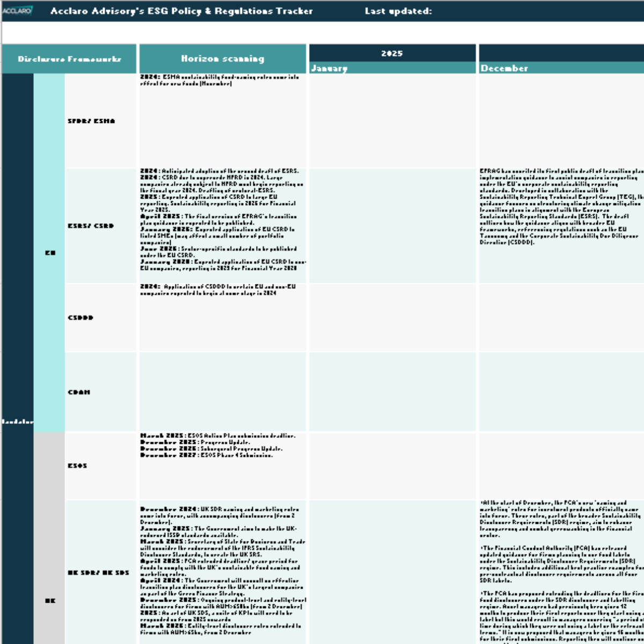Image resolution: width=644 pixels, height=644 pixels.
Task: Select the ESG Policy & Regulations Tracker title
Action: click(x=181, y=11)
